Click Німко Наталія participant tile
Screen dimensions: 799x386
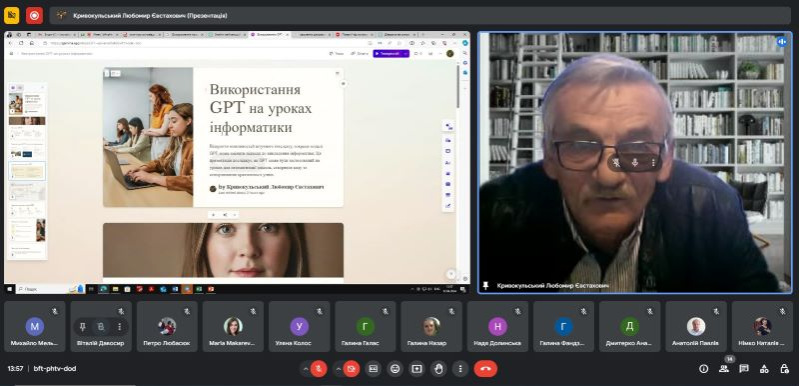point(762,326)
